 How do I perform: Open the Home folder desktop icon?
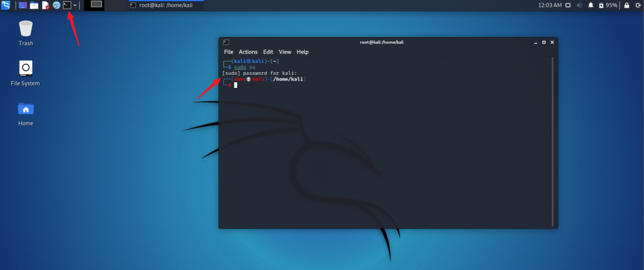click(25, 114)
